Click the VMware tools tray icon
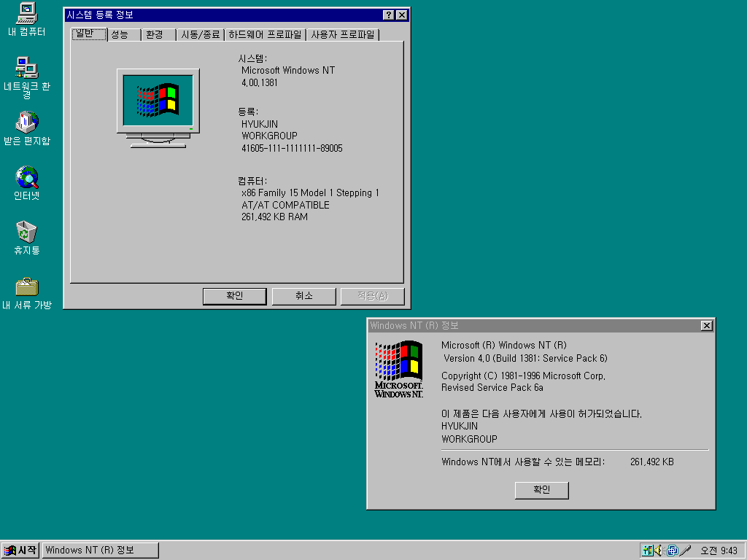747x560 pixels. point(672,551)
